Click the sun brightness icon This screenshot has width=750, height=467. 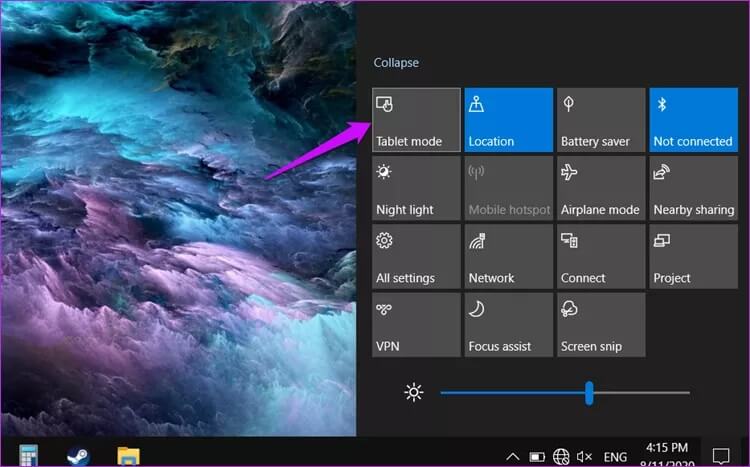pos(414,393)
